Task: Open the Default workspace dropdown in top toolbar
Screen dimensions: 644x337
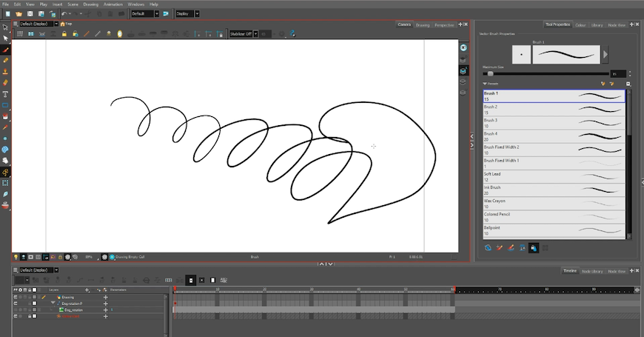Action: 156,13
